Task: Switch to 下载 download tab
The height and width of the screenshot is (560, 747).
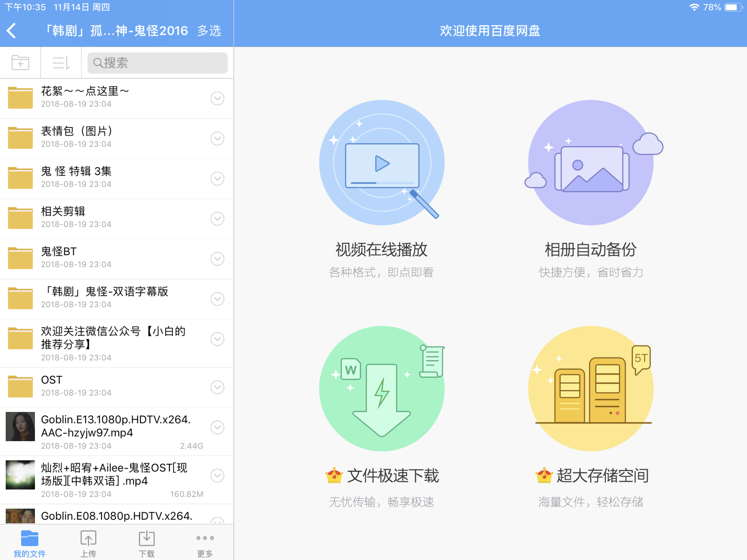Action: 146,543
